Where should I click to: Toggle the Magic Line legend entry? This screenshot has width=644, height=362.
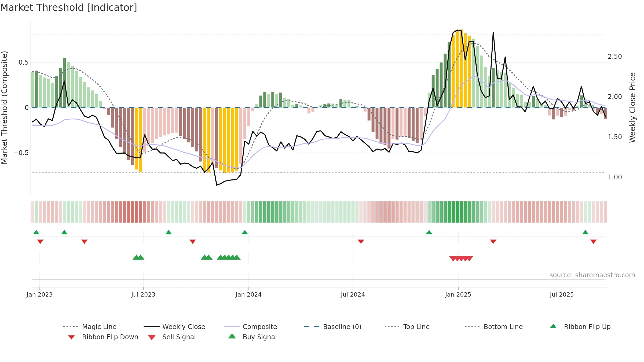(x=90, y=327)
